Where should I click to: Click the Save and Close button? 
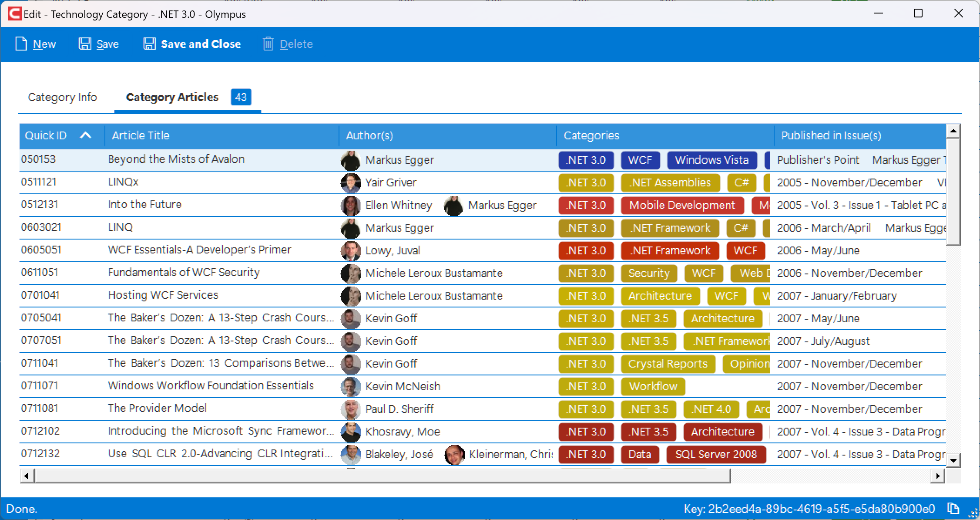click(x=192, y=44)
